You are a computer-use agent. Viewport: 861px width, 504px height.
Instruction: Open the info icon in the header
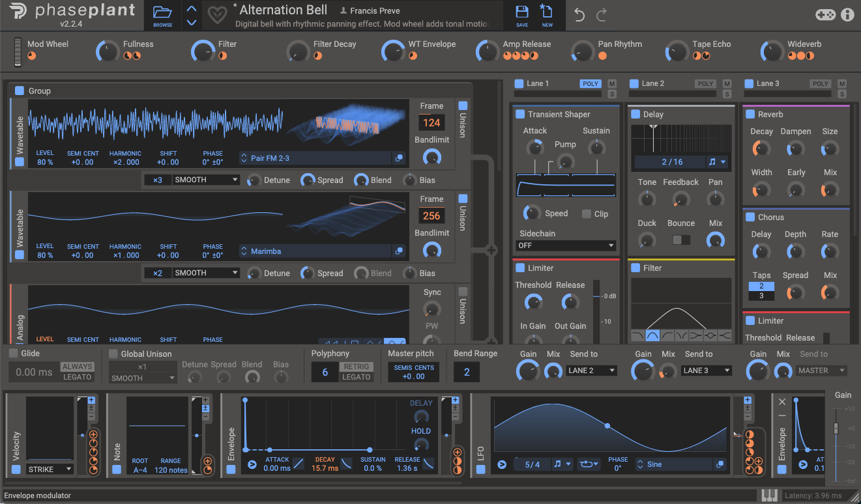tap(847, 14)
